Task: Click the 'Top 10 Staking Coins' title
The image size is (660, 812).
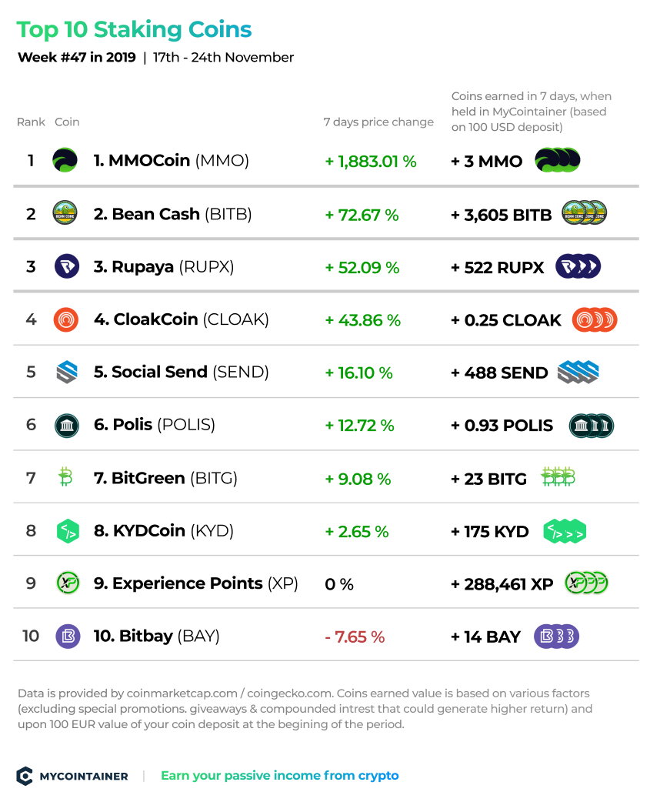Action: tap(134, 29)
